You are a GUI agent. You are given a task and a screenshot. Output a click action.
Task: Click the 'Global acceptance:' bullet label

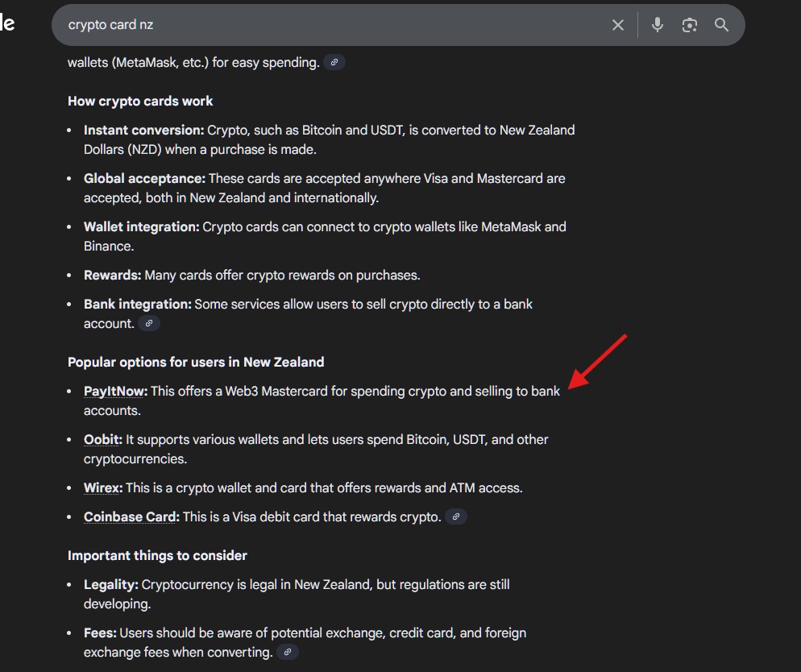144,179
